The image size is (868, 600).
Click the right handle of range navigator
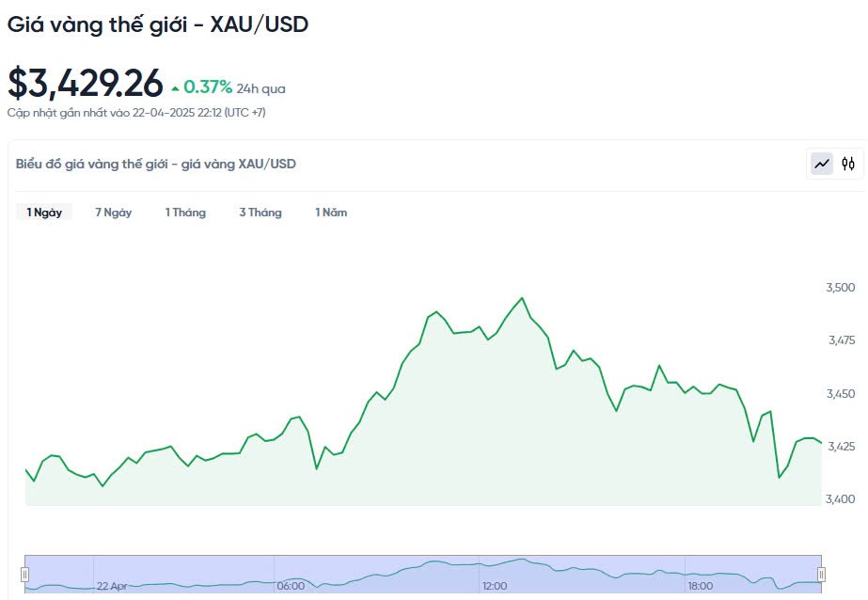tap(821, 574)
